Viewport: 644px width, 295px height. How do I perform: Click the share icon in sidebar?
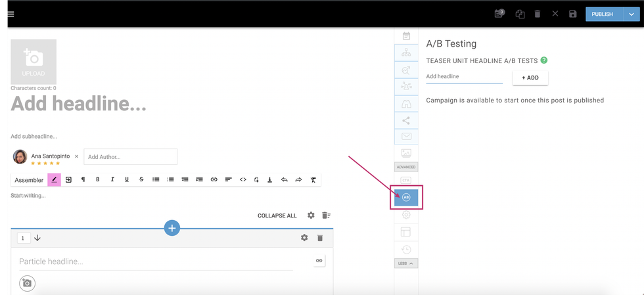pos(406,120)
